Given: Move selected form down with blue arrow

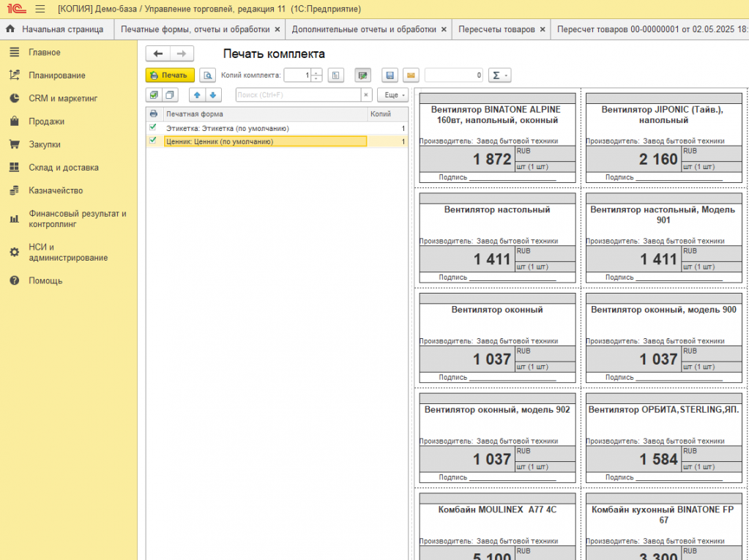Looking at the screenshot, I should tap(213, 95).
